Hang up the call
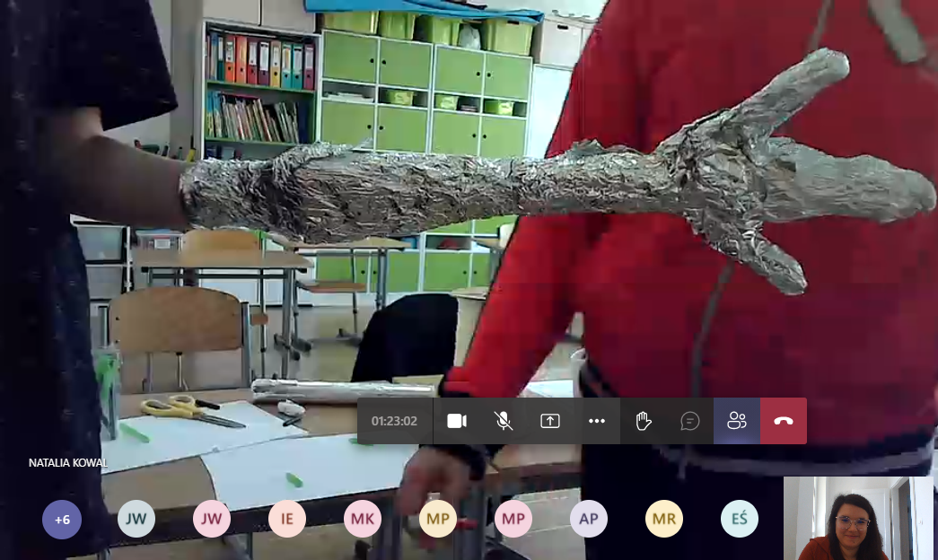938x560 pixels. (784, 421)
